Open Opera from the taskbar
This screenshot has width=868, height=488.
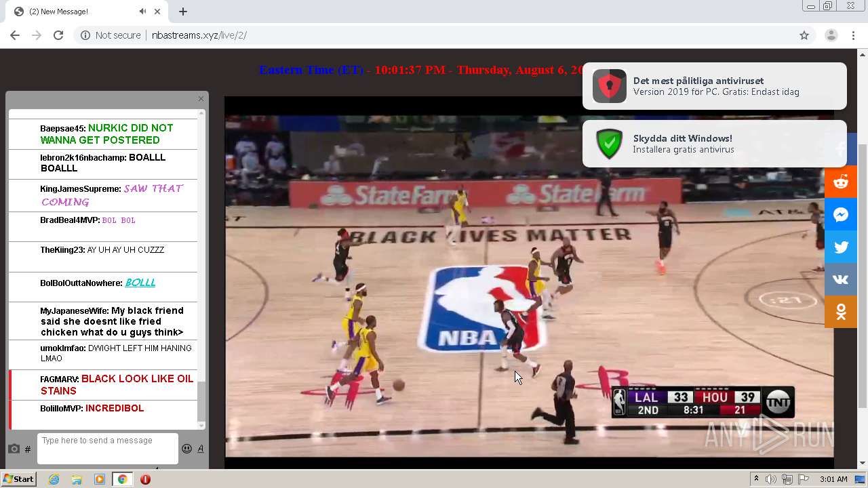coord(145,479)
